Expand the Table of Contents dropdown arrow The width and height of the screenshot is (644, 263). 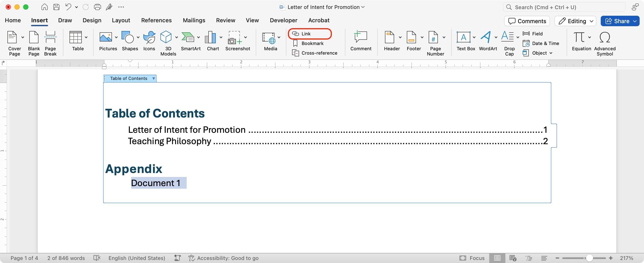(x=153, y=78)
